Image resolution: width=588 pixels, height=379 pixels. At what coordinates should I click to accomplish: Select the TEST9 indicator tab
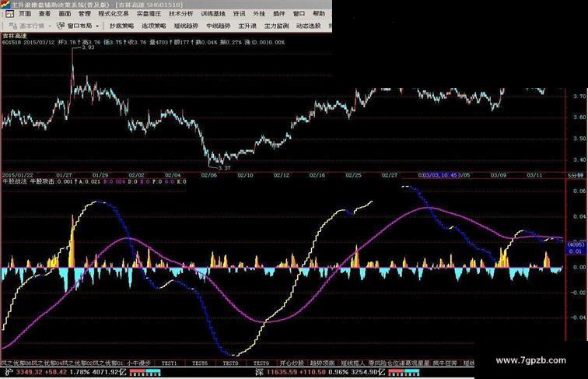point(261,363)
